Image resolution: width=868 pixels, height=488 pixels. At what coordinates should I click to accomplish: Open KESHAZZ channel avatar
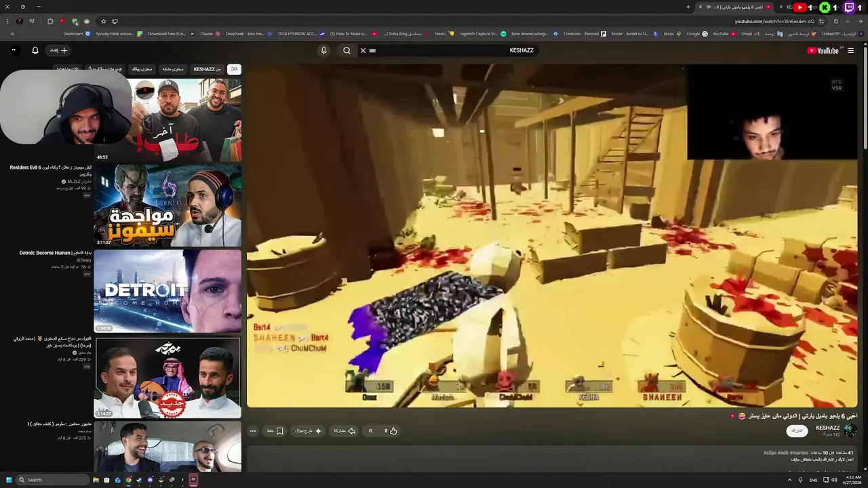pos(850,430)
